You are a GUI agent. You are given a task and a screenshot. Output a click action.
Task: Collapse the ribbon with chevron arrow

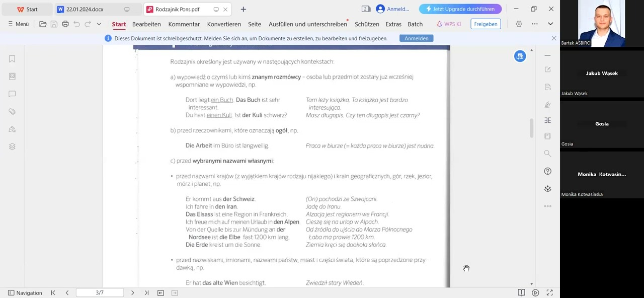(x=550, y=24)
